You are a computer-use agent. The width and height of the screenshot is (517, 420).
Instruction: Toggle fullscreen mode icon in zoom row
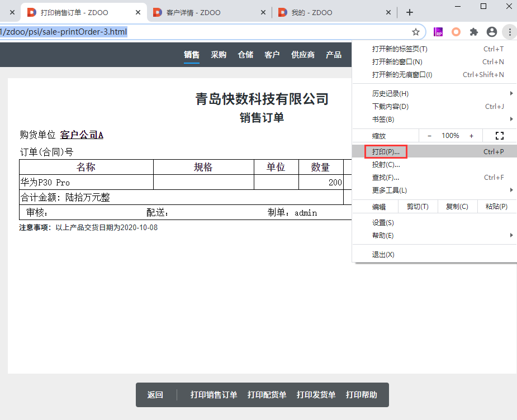point(499,136)
